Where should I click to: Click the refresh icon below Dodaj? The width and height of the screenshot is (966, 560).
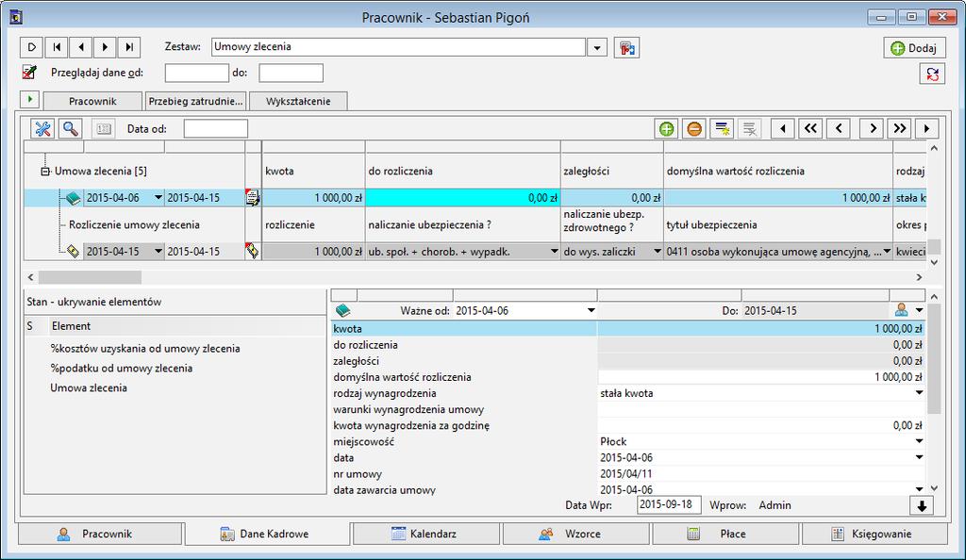932,74
